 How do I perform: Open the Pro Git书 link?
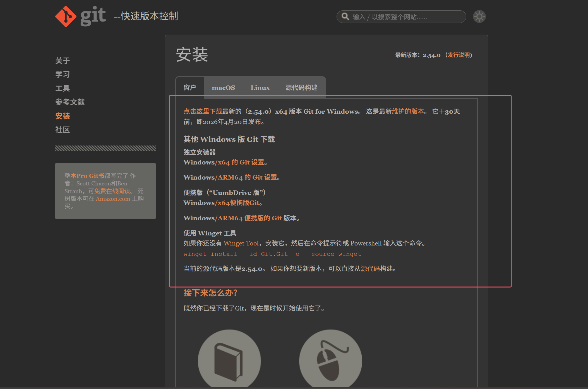87,176
